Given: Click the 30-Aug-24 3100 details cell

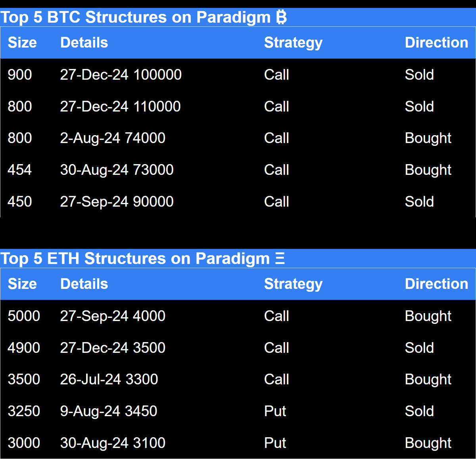Looking at the screenshot, I should (113, 443).
